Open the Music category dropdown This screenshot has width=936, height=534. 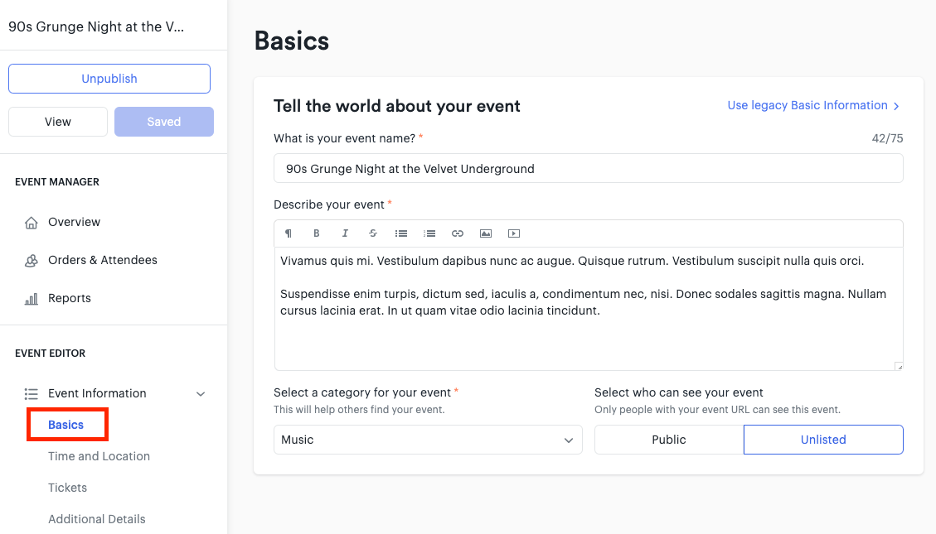427,440
